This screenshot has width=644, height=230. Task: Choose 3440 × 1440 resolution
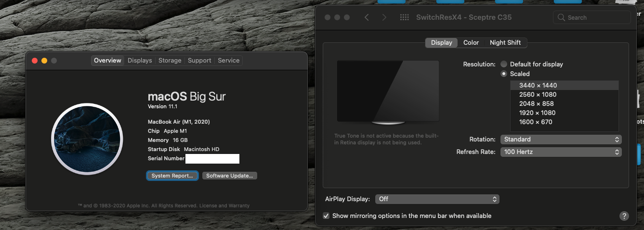(x=564, y=85)
